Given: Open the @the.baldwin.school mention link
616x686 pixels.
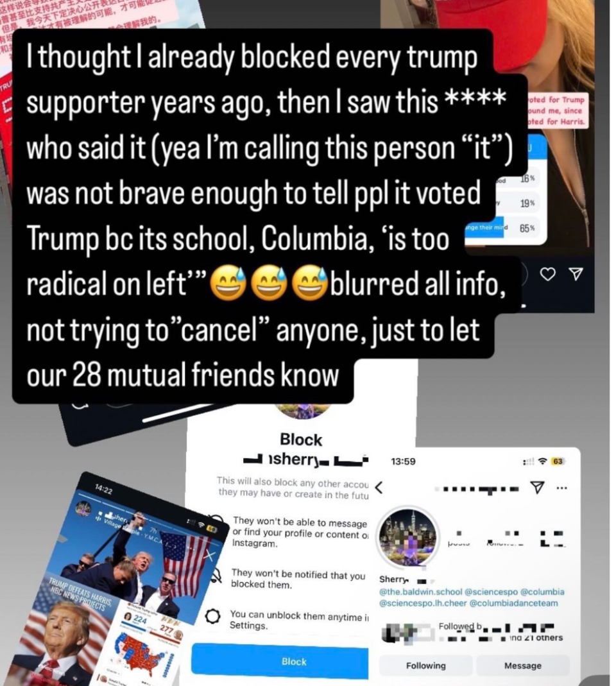Looking at the screenshot, I should pos(420,592).
